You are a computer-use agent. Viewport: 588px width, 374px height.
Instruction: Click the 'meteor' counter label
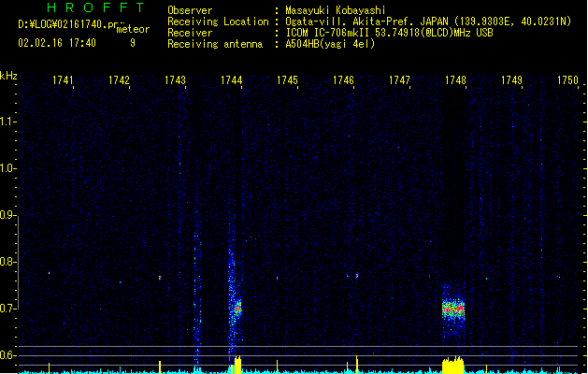[133, 29]
